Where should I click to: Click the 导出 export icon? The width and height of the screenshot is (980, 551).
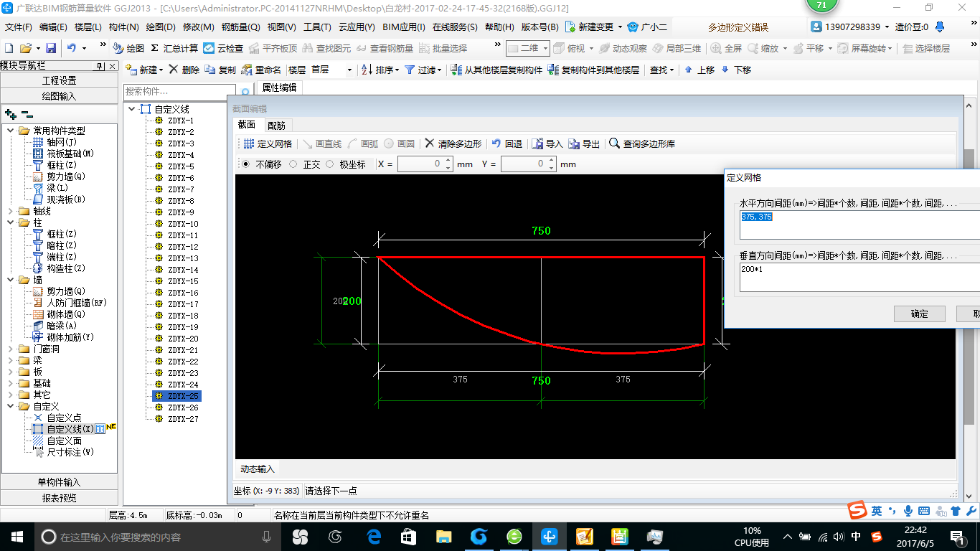point(584,143)
